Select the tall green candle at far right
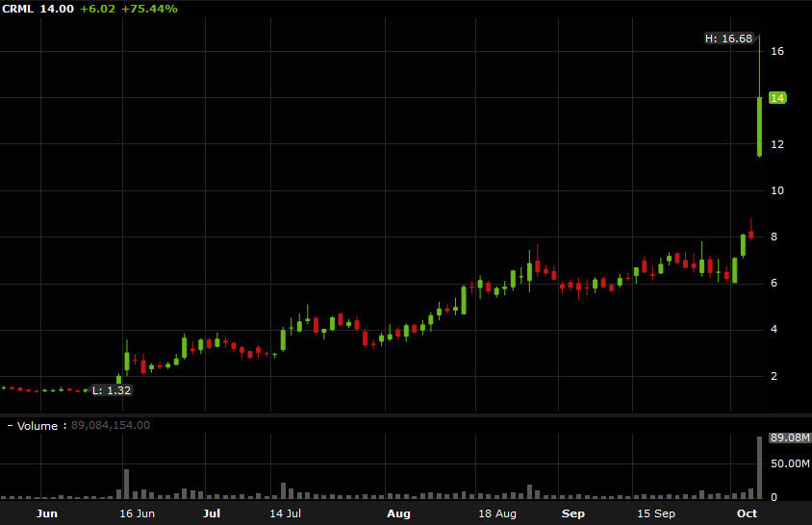 click(759, 125)
